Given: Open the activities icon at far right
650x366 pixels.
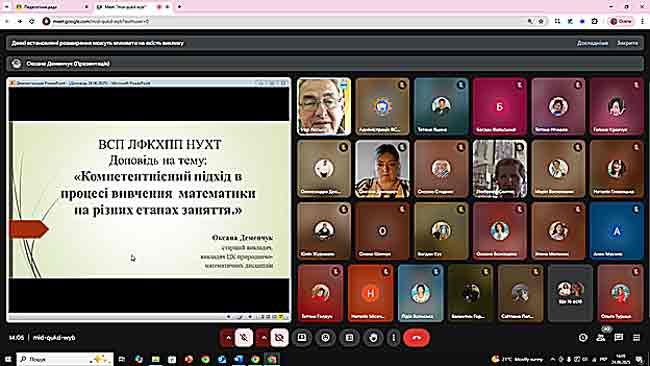Looking at the screenshot, I should [636, 338].
